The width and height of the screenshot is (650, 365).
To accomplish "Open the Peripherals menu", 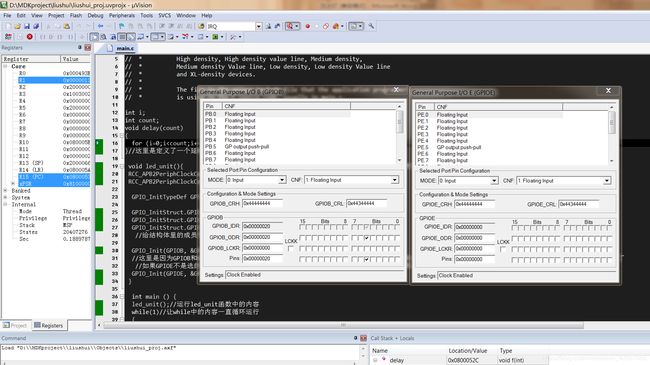I will 122,15.
